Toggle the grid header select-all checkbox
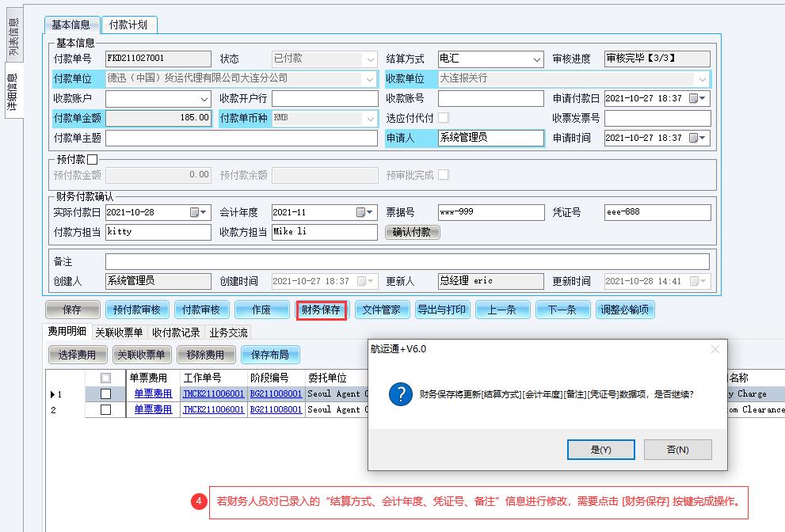 (105, 378)
